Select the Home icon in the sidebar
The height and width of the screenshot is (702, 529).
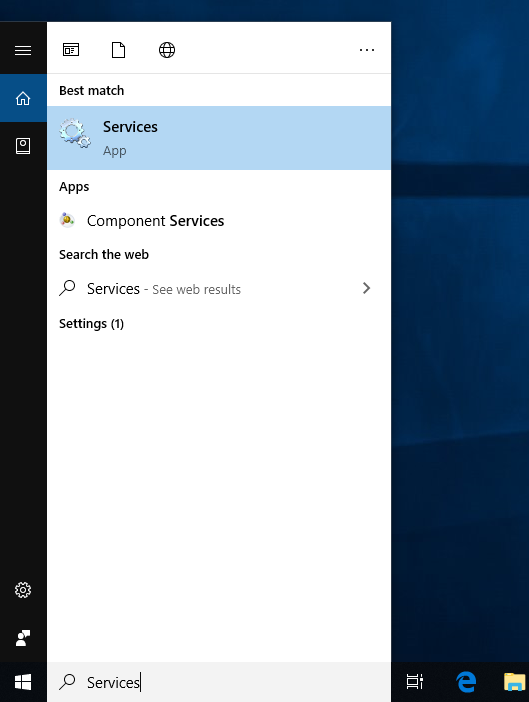point(23,98)
